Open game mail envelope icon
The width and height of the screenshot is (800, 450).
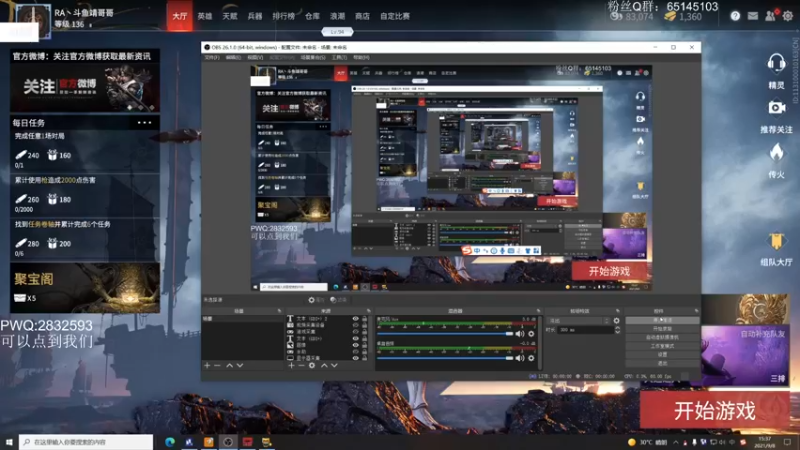(753, 16)
